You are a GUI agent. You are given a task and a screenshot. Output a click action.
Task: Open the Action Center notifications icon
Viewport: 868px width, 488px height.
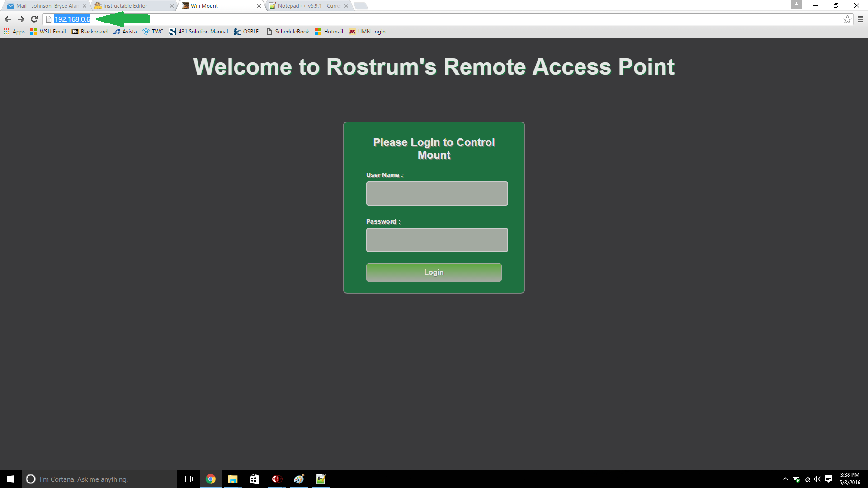[x=829, y=479]
